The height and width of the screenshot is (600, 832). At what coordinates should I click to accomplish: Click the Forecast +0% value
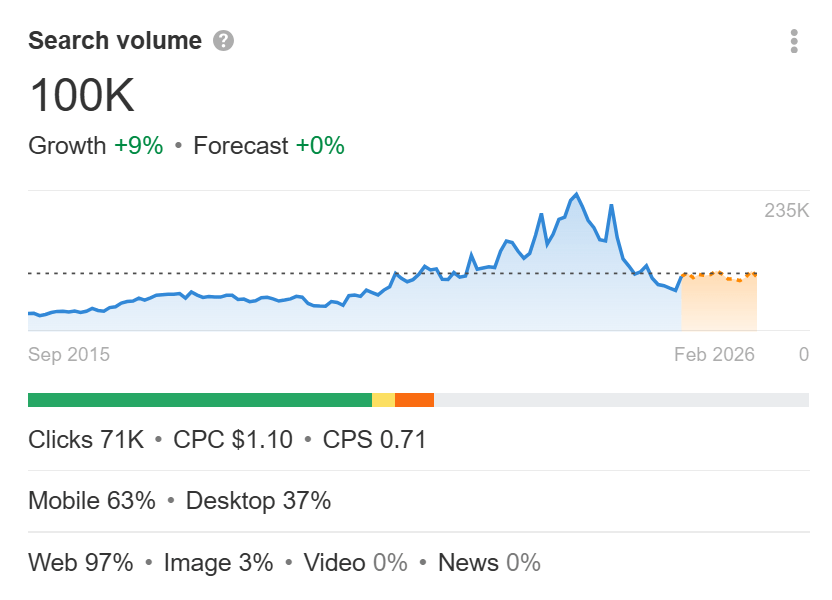point(319,146)
